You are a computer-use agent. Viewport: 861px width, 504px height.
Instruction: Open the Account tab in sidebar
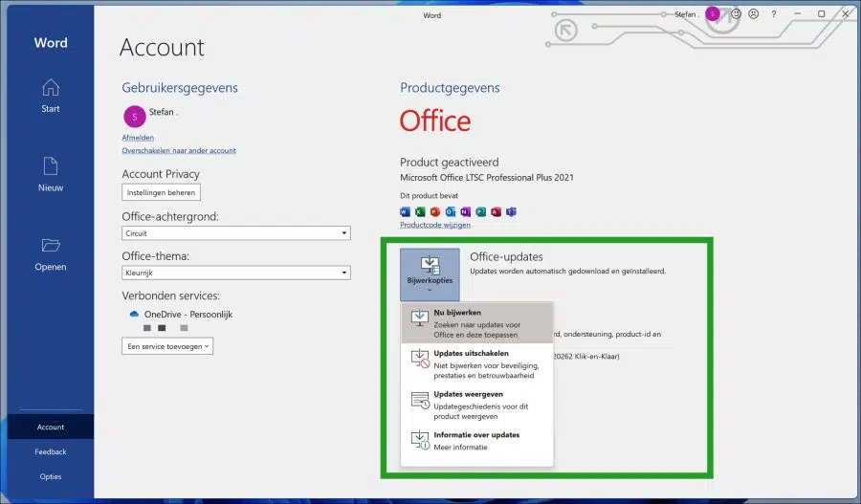[x=51, y=427]
